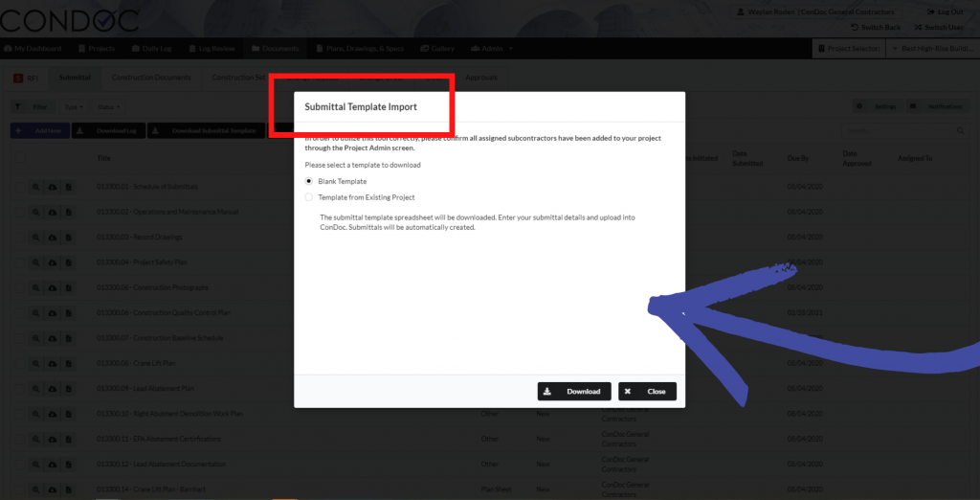
Task: Click the Switch User link
Action: [x=939, y=28]
